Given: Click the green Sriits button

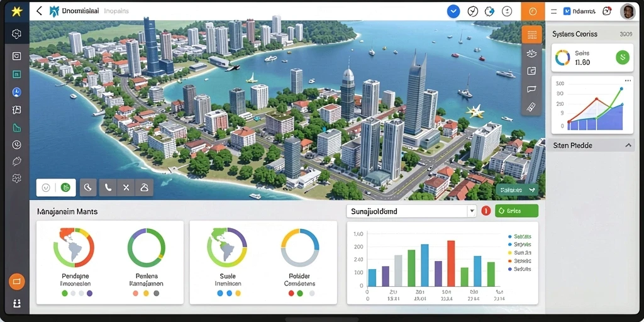Looking at the screenshot, I should 517,211.
